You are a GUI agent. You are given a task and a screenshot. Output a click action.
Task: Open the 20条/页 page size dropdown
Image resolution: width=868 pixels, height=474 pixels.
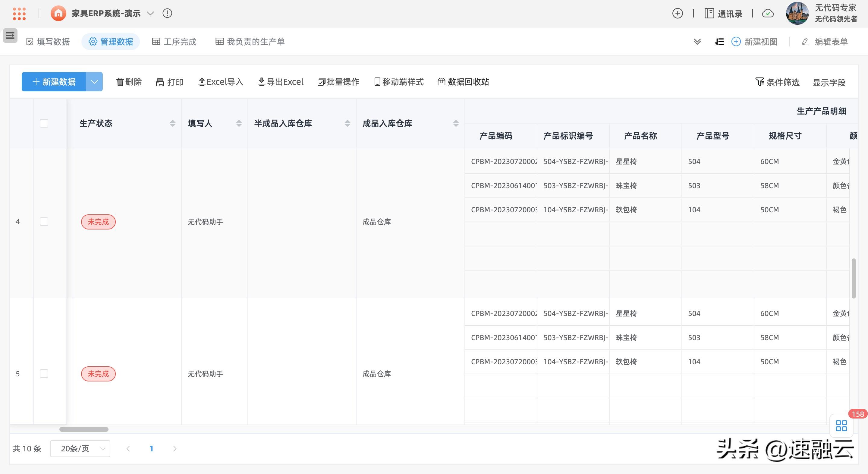[80, 449]
